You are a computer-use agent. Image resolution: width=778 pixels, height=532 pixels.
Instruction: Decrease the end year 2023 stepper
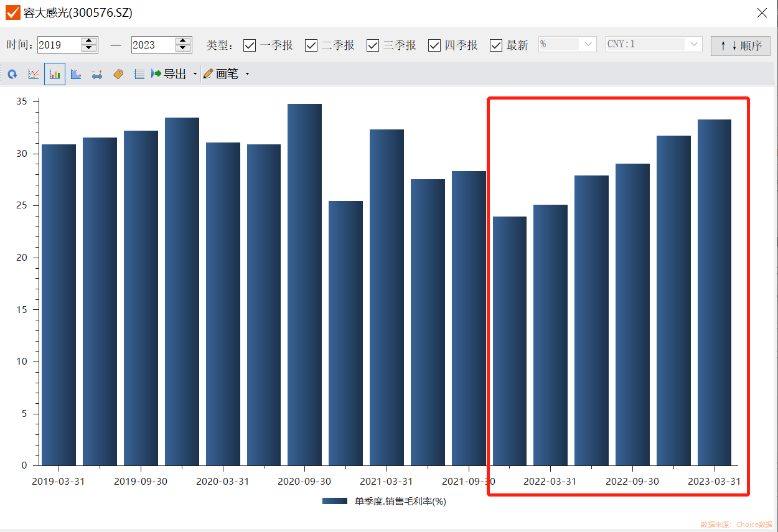[x=183, y=49]
